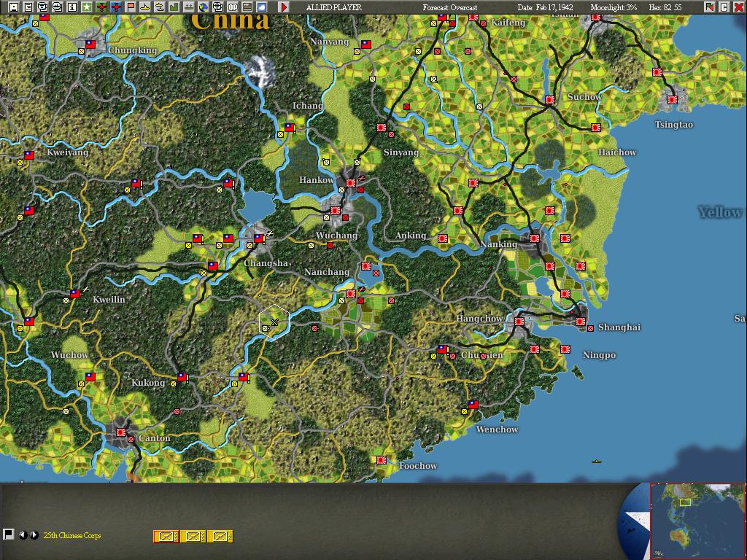Image resolution: width=747 pixels, height=560 pixels.
Task: Select the second unit counter in stack
Action: click(x=193, y=536)
